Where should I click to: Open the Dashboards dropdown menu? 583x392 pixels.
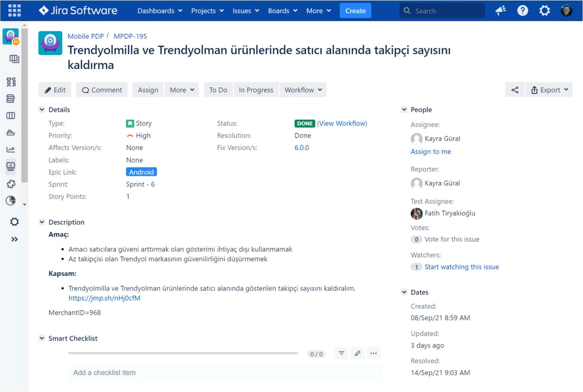160,11
